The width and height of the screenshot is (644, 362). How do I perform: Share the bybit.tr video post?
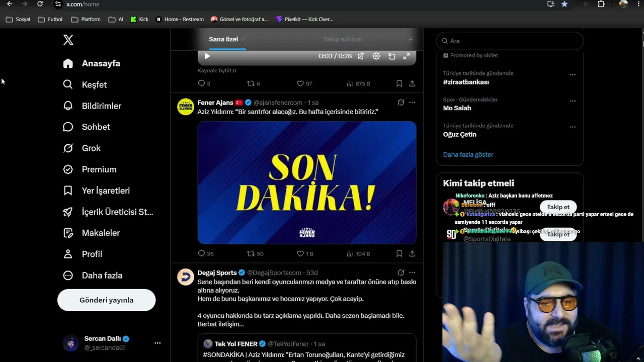pos(412,83)
